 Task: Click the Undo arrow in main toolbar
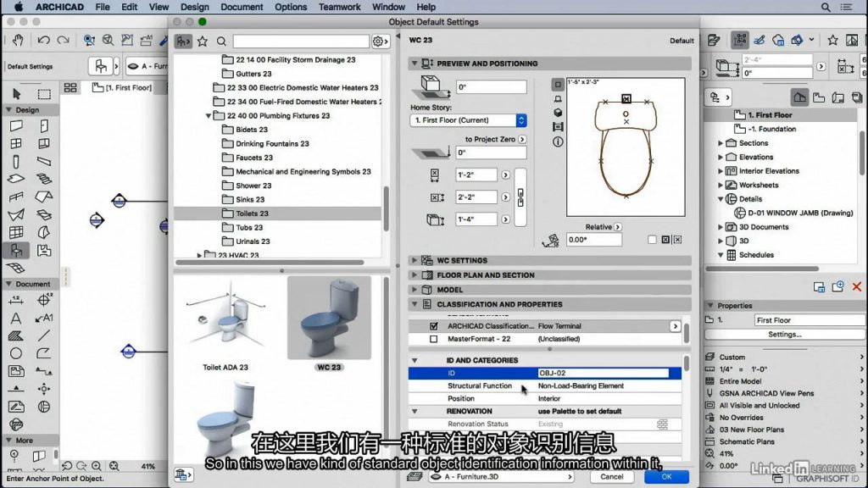[43, 40]
